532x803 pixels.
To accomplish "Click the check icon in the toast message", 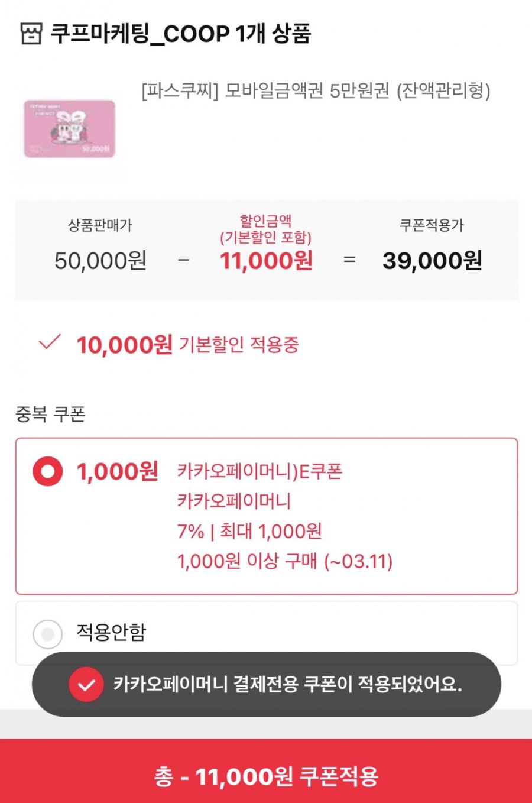I will [x=86, y=685].
